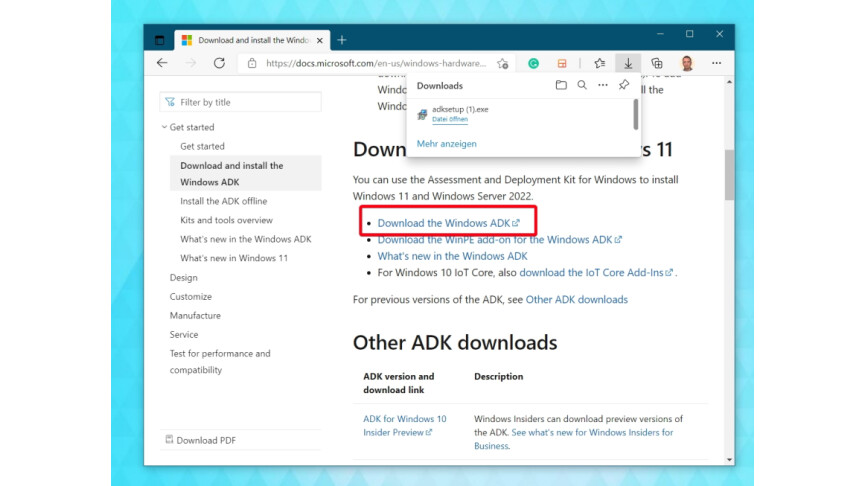Expand the Manufacture section
The image size is (864, 486).
click(195, 316)
